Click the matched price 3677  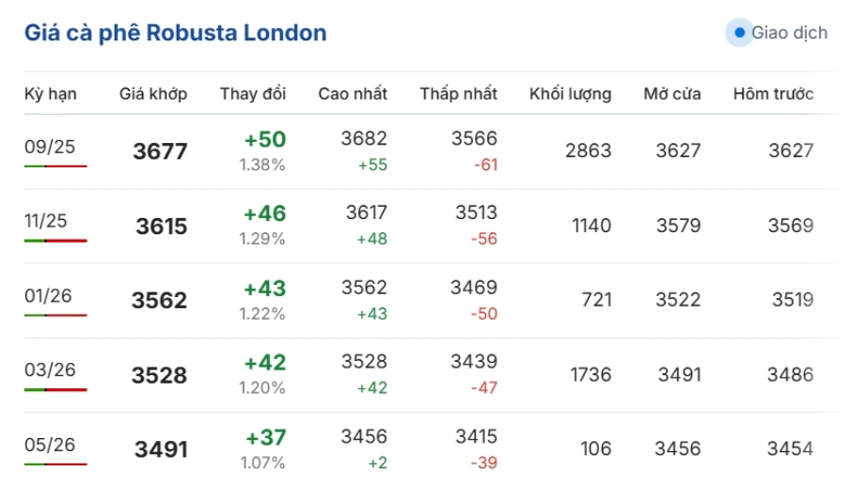tap(160, 151)
